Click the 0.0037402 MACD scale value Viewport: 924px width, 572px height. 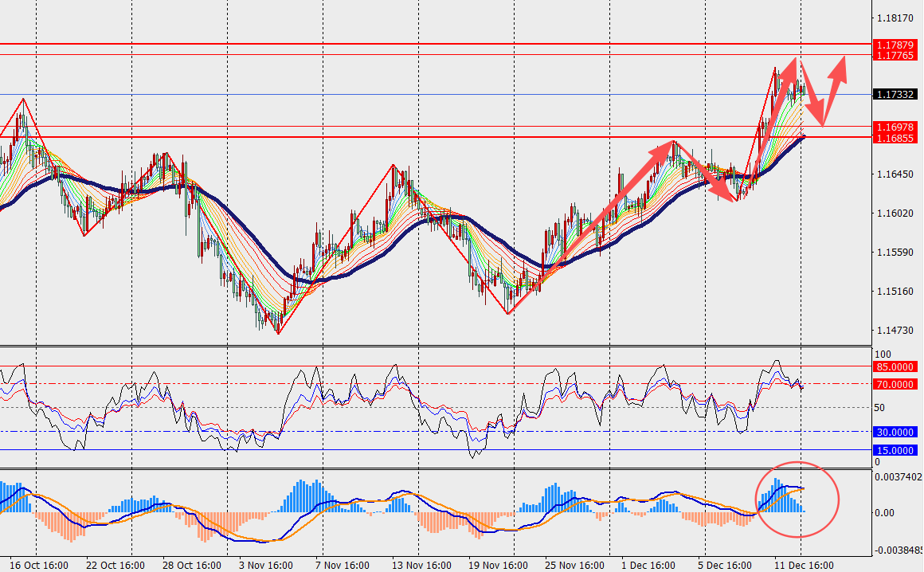pos(899,477)
